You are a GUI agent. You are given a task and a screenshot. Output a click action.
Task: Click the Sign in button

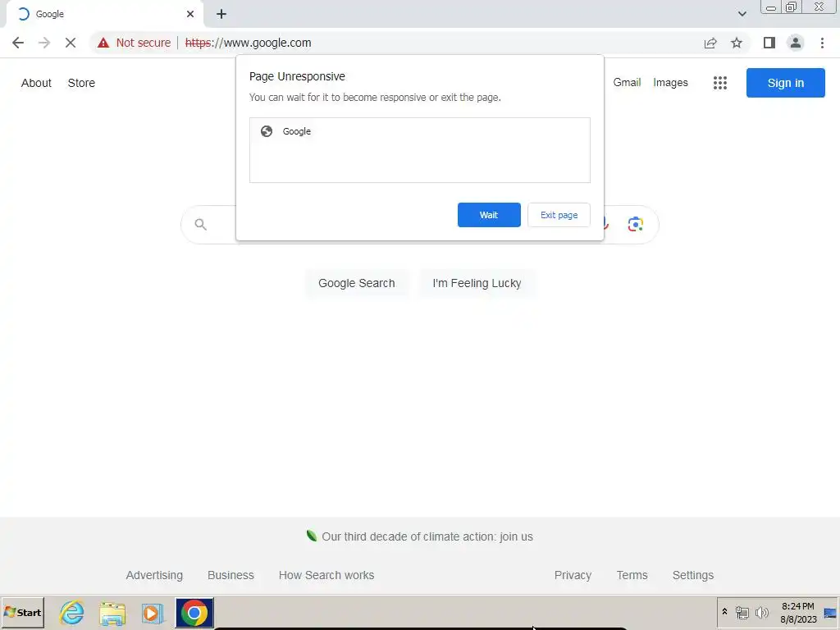[785, 83]
